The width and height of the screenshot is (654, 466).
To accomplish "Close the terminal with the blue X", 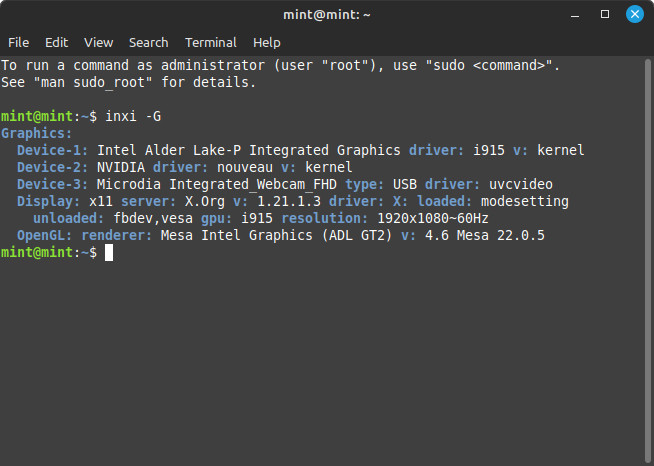I will pyautogui.click(x=635, y=14).
